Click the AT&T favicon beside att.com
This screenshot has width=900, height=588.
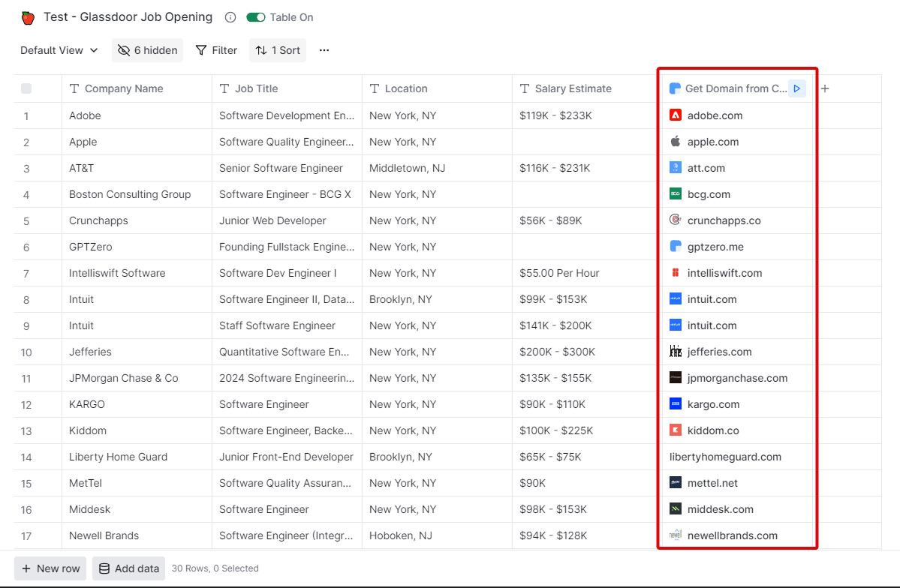coord(676,168)
